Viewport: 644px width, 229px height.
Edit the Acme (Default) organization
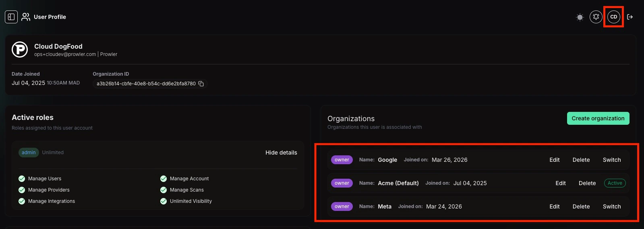point(561,183)
